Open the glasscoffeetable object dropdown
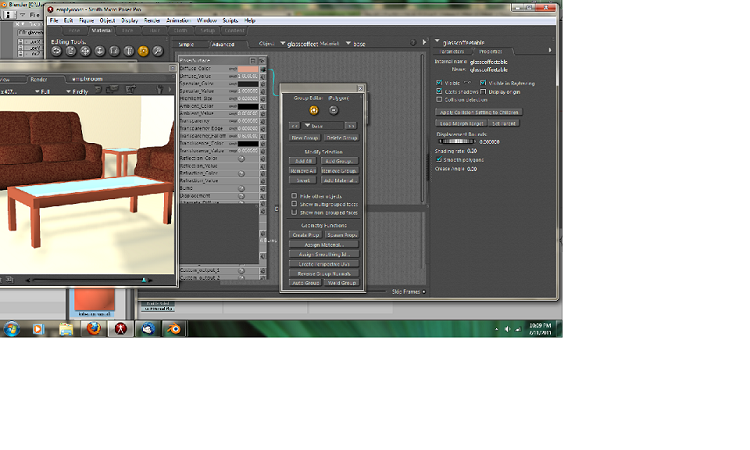The image size is (750, 450). click(x=283, y=44)
